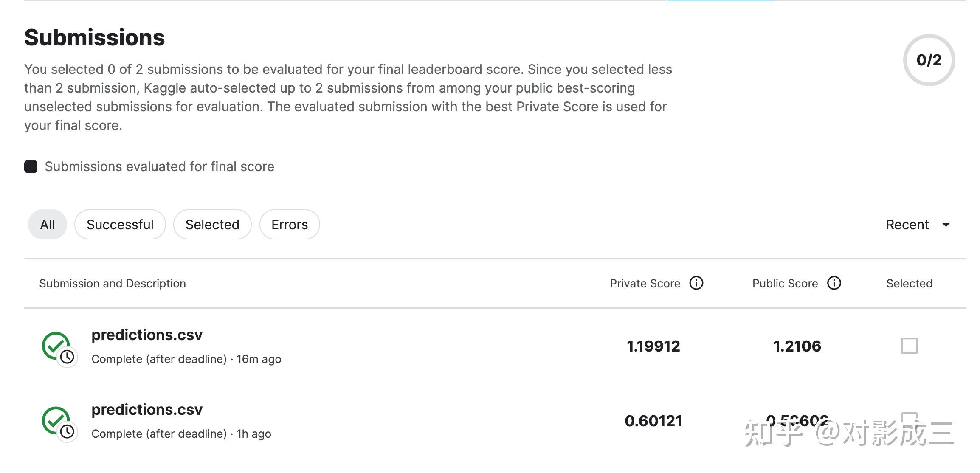Viewport: 980px width, 473px height.
Task: Click the Submission and Description column header
Action: [113, 284]
